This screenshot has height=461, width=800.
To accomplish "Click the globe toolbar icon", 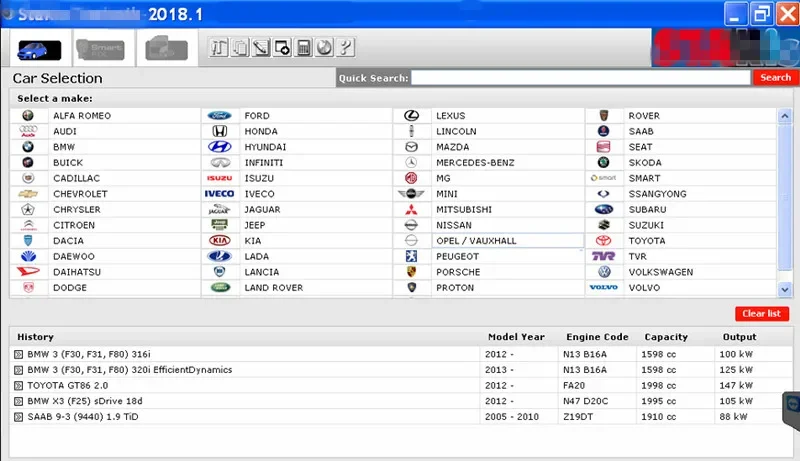I will 324,47.
